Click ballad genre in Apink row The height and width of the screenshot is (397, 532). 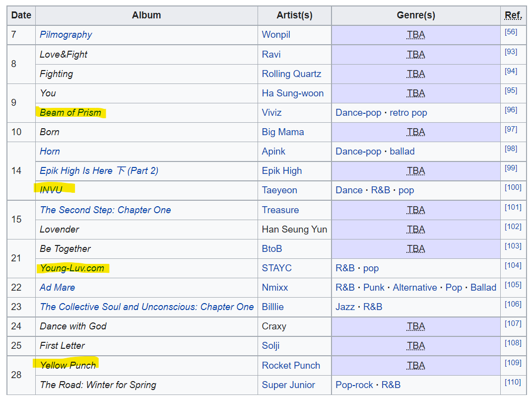(402, 151)
